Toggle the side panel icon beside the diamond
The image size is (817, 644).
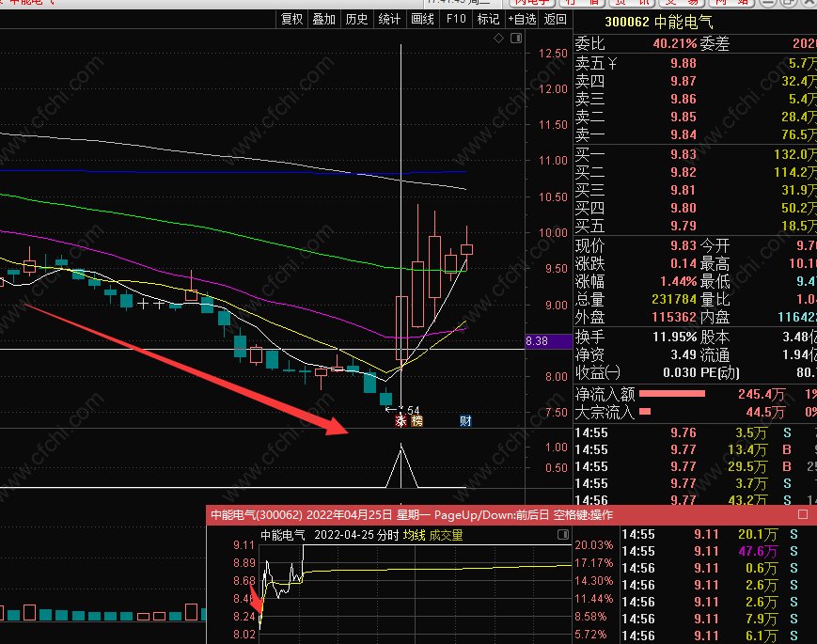pos(516,38)
